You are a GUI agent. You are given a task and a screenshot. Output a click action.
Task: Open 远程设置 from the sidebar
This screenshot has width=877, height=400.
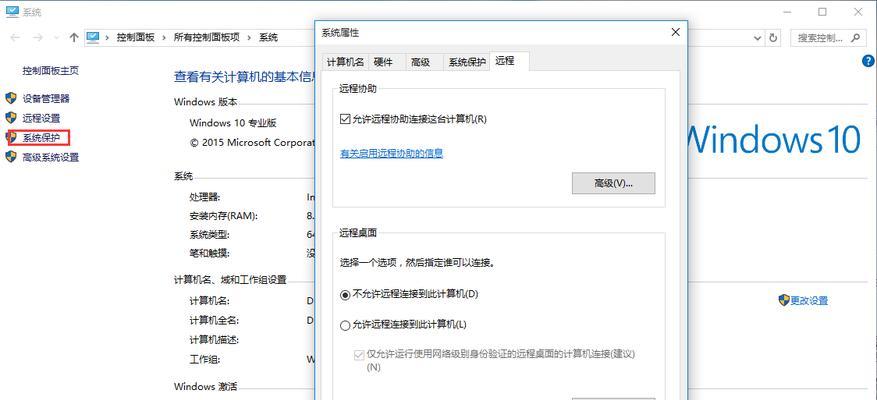pyautogui.click(x=41, y=118)
